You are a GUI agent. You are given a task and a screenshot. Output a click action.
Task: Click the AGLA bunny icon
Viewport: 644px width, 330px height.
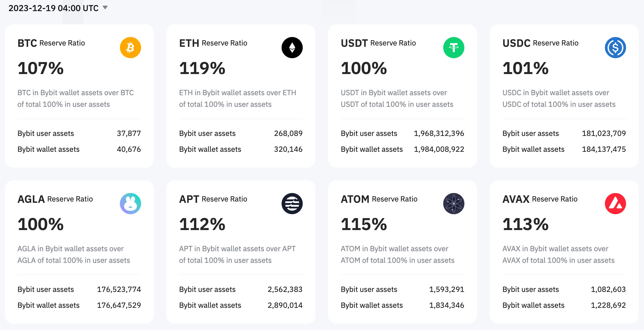pyautogui.click(x=130, y=204)
